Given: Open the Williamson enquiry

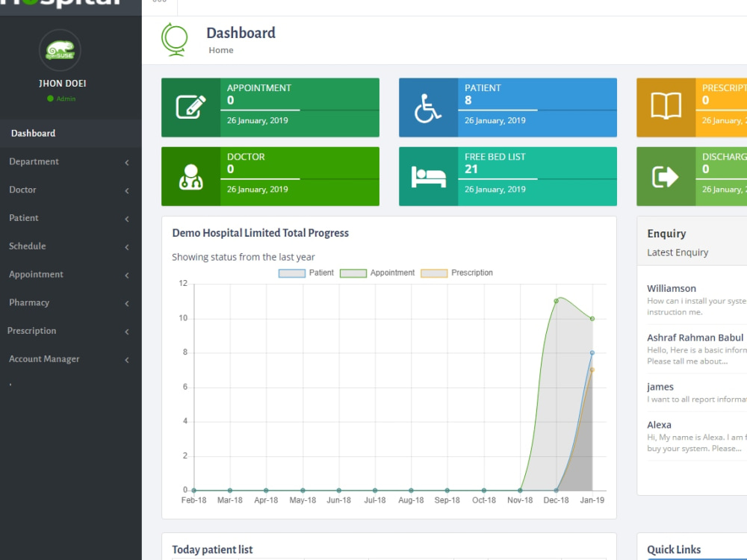Looking at the screenshot, I should click(x=672, y=288).
